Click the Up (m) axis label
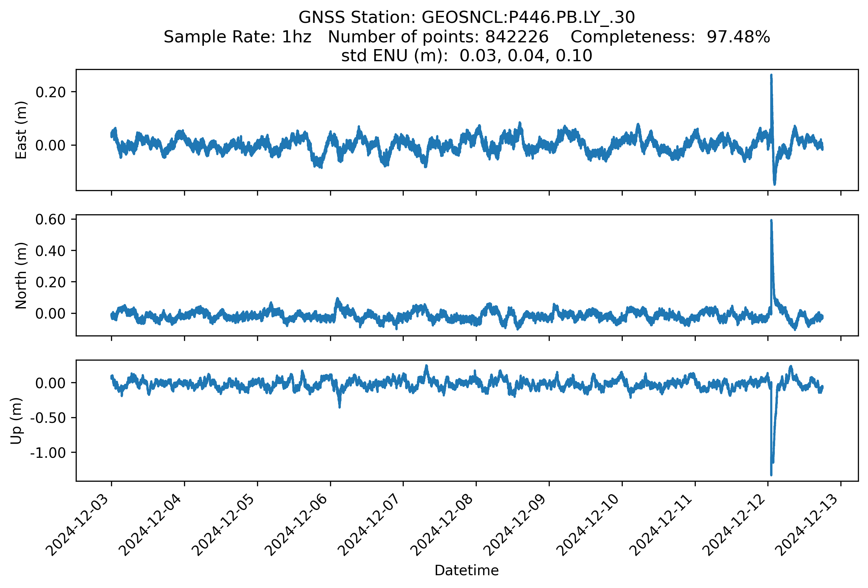 pyautogui.click(x=16, y=421)
